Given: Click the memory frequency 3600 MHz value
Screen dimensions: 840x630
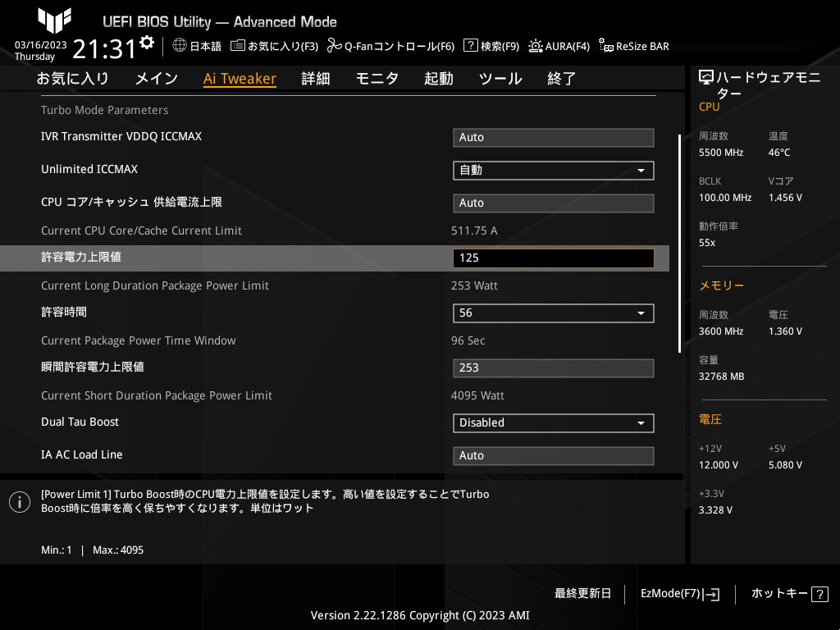Looking at the screenshot, I should (720, 331).
